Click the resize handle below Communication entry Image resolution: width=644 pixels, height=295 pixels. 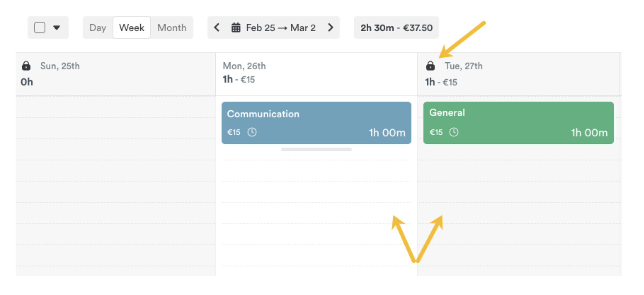pos(316,149)
